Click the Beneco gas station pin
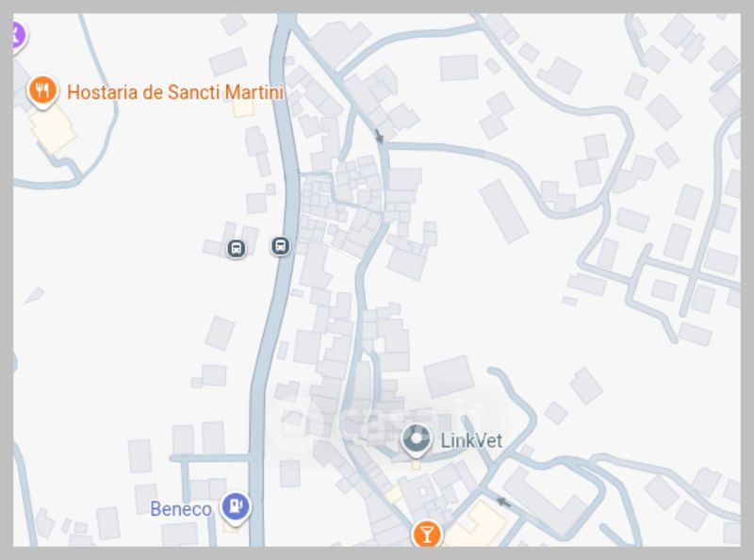This screenshot has height=560, width=754. (235, 507)
